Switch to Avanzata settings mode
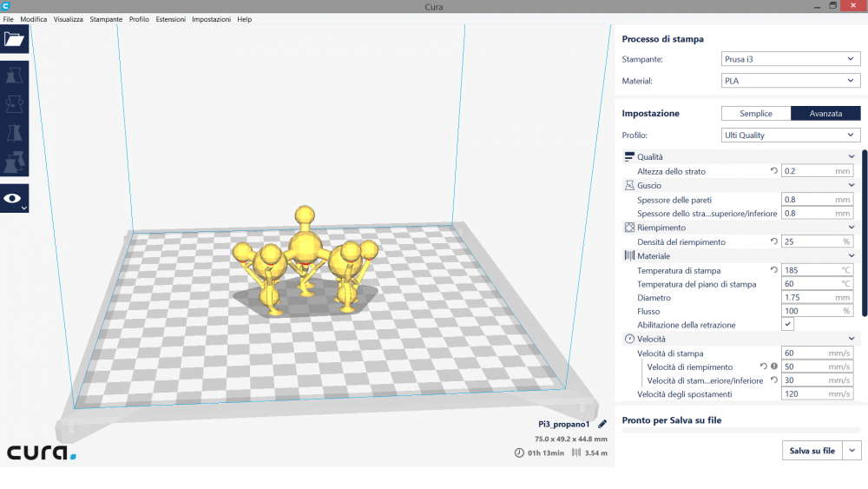Screen dimensions: 868x489 click(825, 114)
